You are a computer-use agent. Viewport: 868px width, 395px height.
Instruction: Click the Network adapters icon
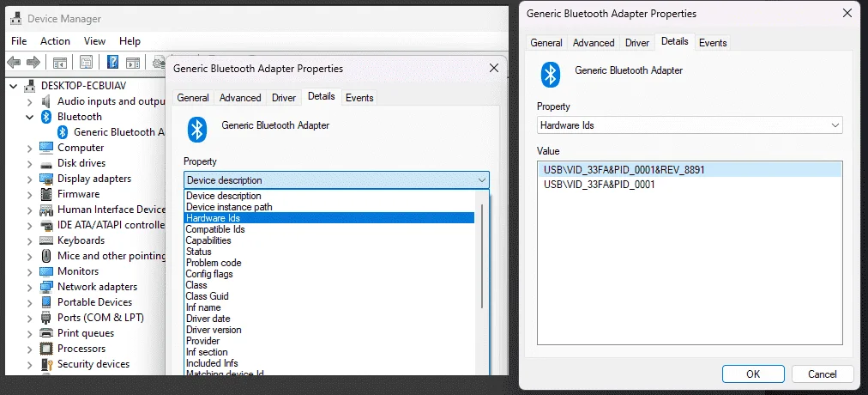46,287
